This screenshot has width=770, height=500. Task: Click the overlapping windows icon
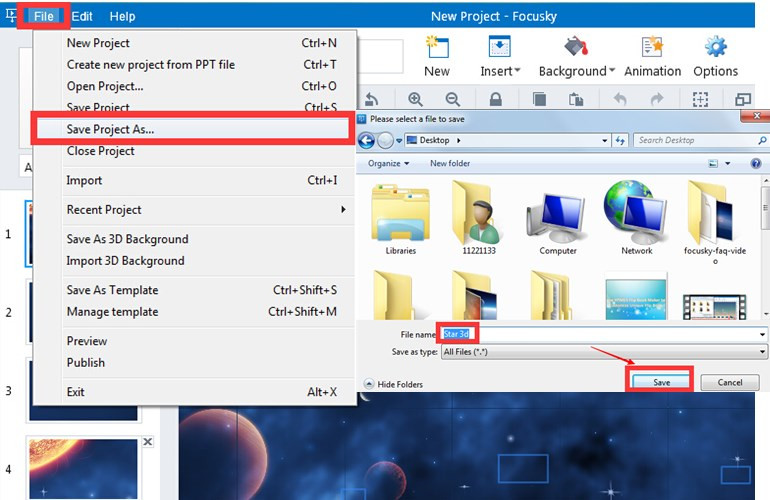click(743, 99)
